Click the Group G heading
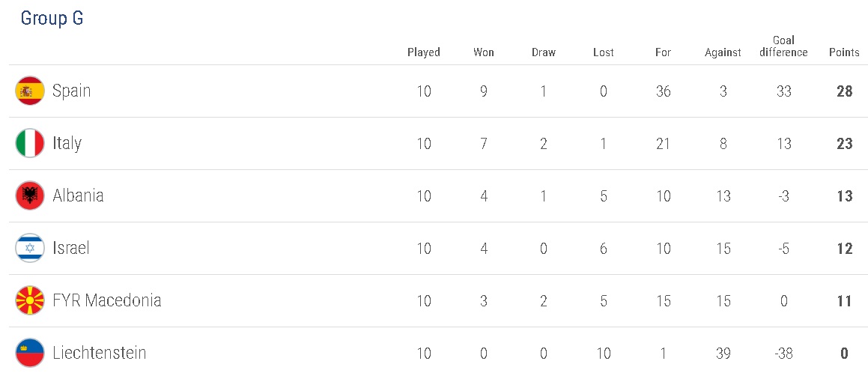This screenshot has width=868, height=373. [52, 19]
